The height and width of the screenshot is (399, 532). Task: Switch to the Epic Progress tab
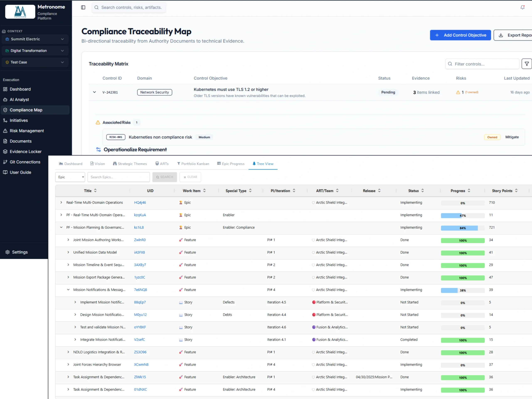231,164
